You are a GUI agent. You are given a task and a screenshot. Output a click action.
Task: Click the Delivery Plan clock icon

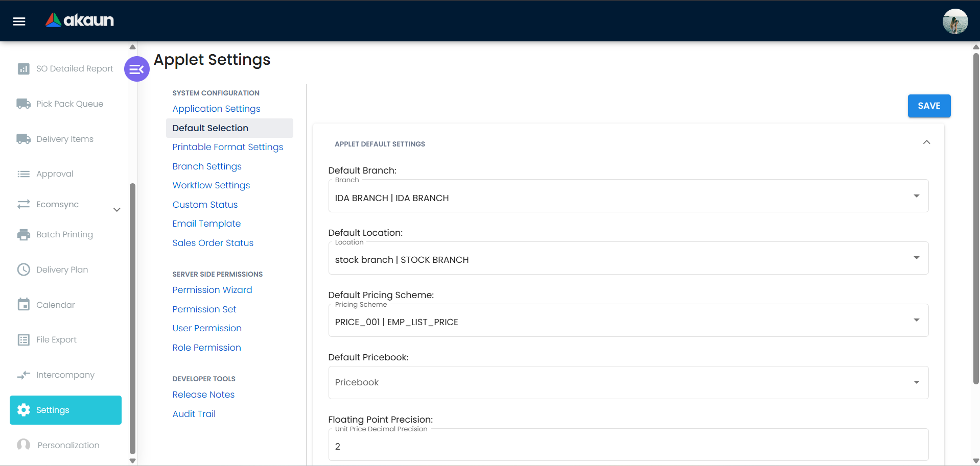[24, 269]
